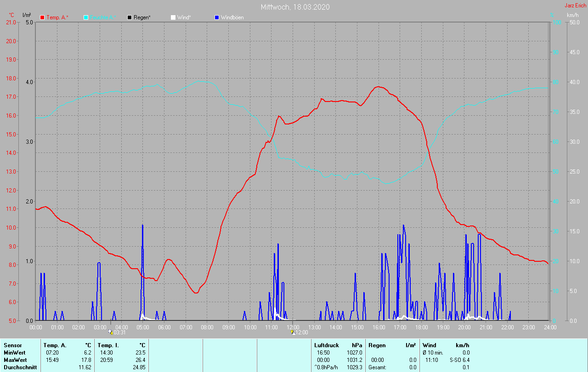
Task: Click the blue Windböen legend swatch
Action: (217, 17)
